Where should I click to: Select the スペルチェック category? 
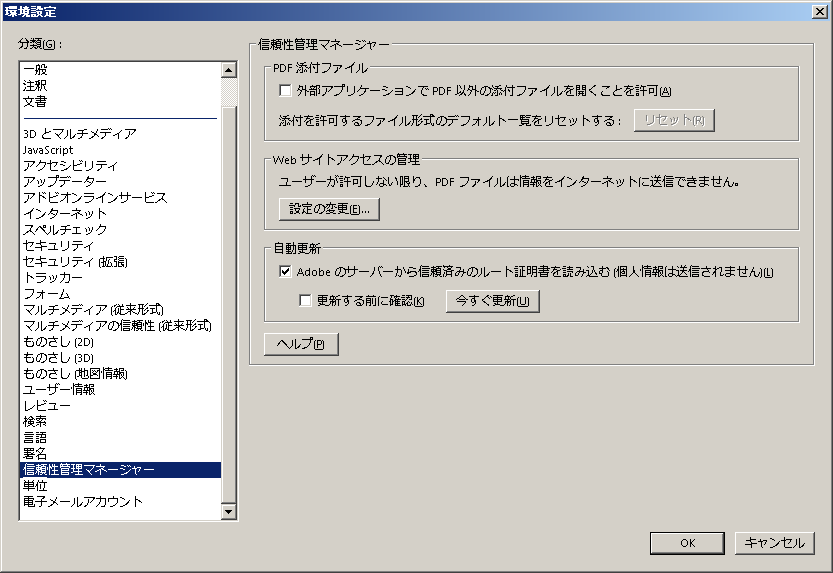121,229
